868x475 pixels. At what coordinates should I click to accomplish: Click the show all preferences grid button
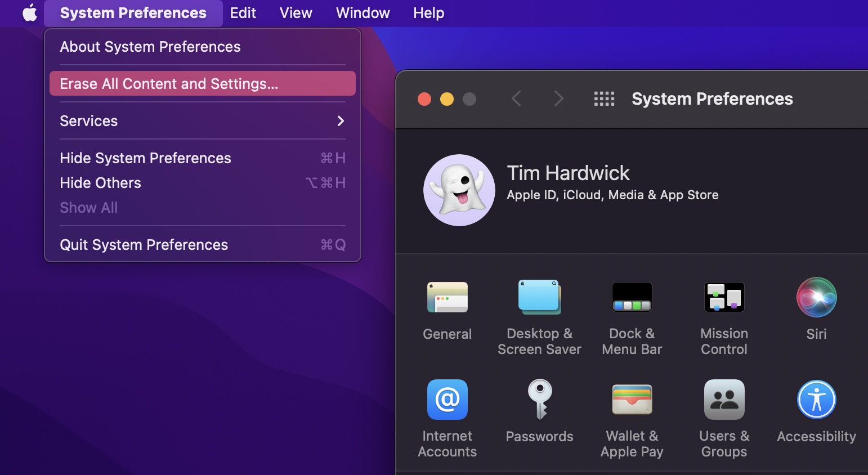click(x=604, y=99)
